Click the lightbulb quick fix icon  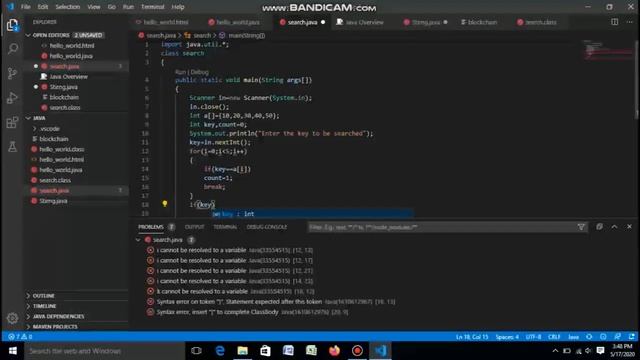click(164, 204)
